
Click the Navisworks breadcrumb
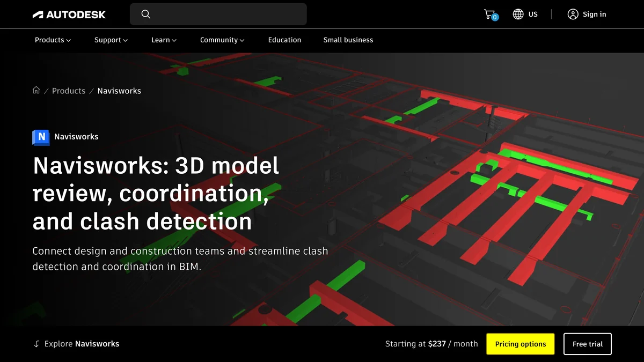point(119,91)
